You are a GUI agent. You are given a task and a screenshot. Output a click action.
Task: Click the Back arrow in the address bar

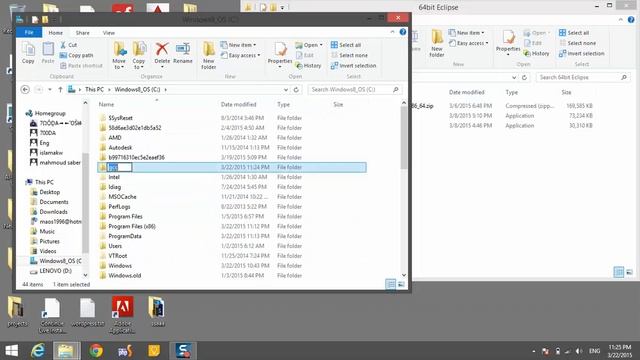coord(25,89)
